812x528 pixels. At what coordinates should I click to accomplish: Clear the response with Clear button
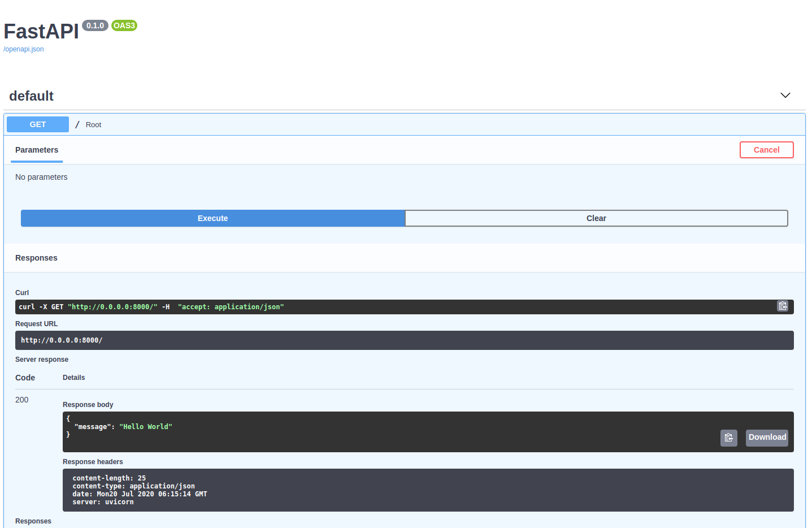(596, 218)
